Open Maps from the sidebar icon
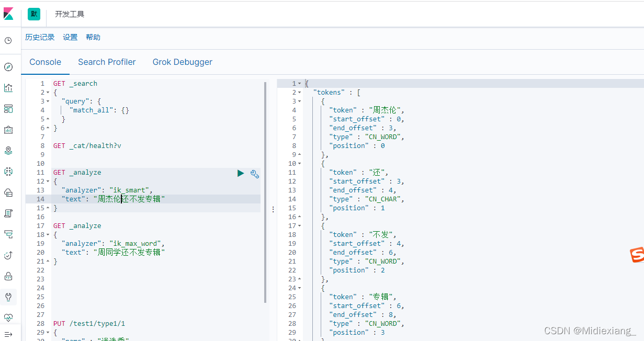The image size is (644, 341). point(8,151)
